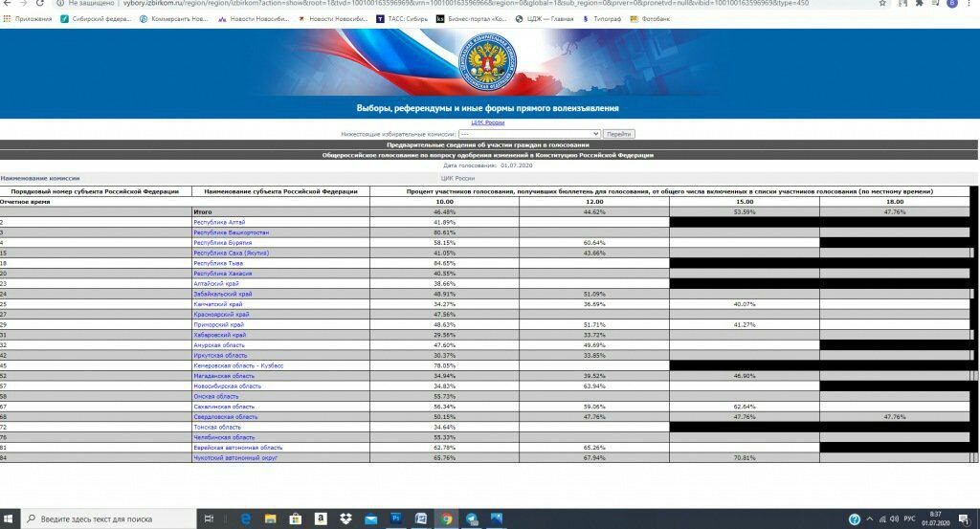980x529 pixels.
Task: Follow the ЦИК России link
Action: point(487,122)
